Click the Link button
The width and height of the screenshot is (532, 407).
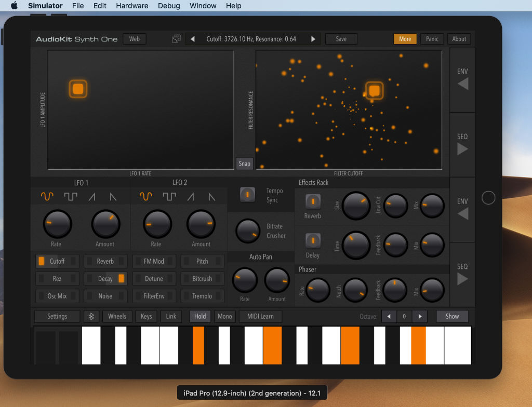pos(171,317)
